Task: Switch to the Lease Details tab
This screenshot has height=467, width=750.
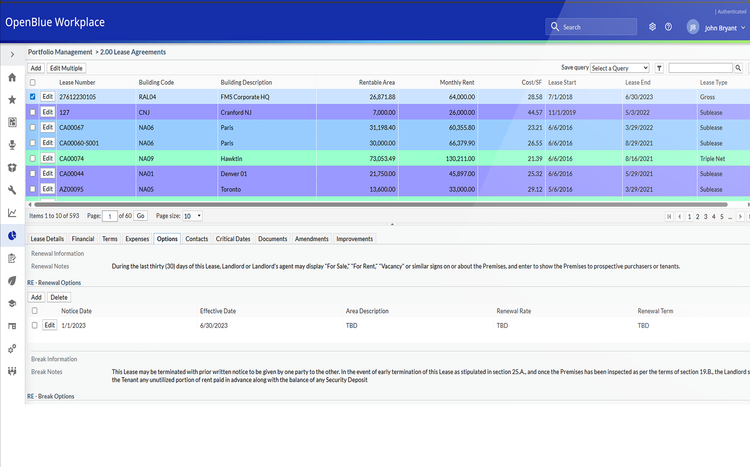Action: (47, 239)
